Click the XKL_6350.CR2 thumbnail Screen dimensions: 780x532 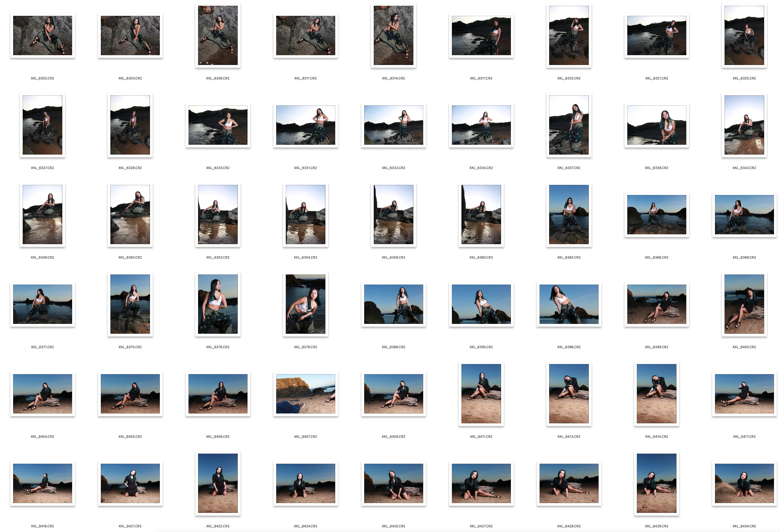(130, 215)
